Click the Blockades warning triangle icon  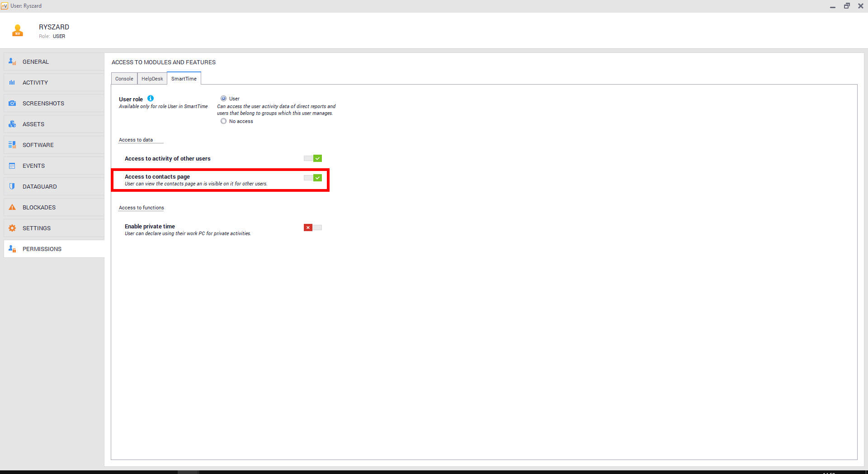point(12,207)
